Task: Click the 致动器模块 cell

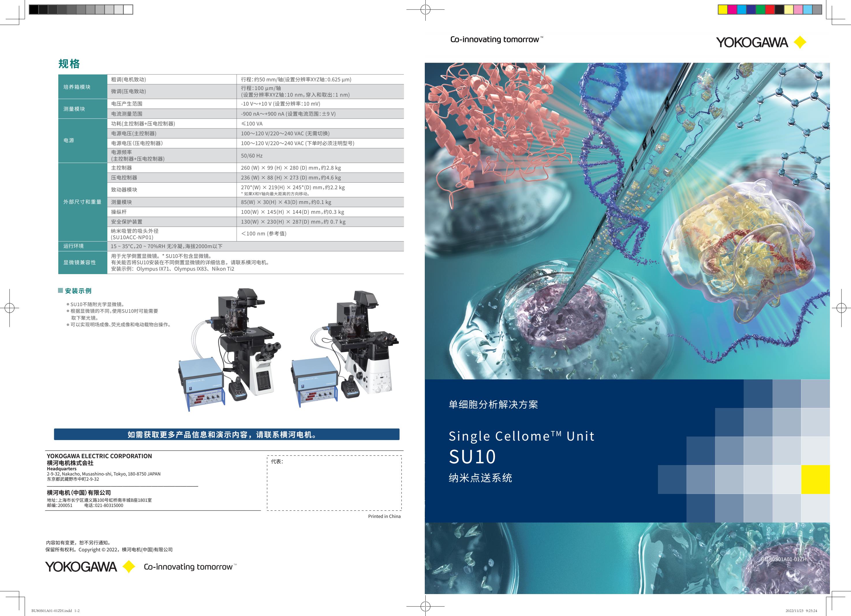Action: (172, 190)
